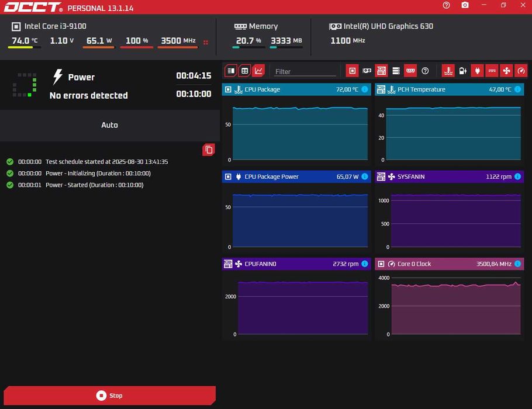
Task: Click the Intel(R) UHD Graphics 630 label
Action: [388, 26]
